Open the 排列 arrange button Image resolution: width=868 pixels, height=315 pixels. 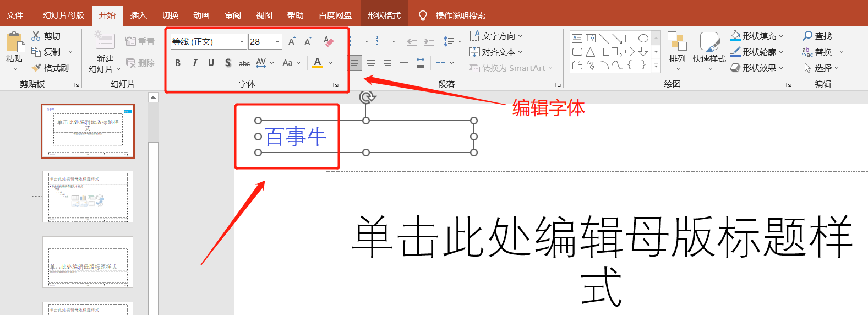coord(677,51)
